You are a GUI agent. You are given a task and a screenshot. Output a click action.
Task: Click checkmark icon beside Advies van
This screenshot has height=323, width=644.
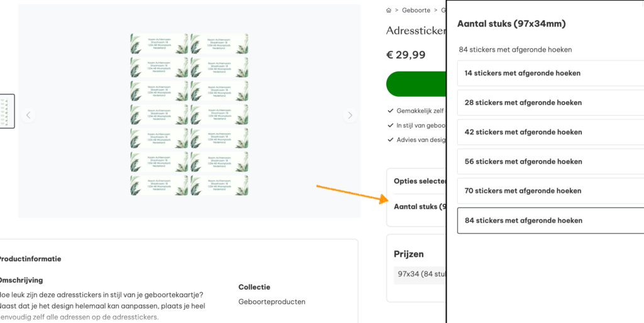[391, 140]
